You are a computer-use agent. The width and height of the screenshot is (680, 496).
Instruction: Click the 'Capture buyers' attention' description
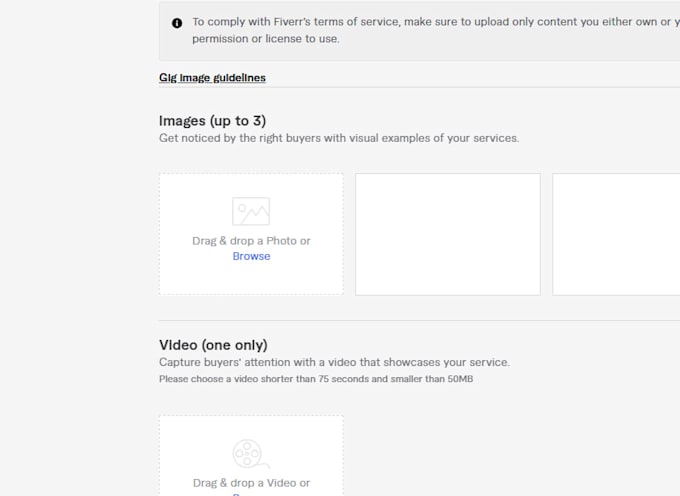coord(334,362)
